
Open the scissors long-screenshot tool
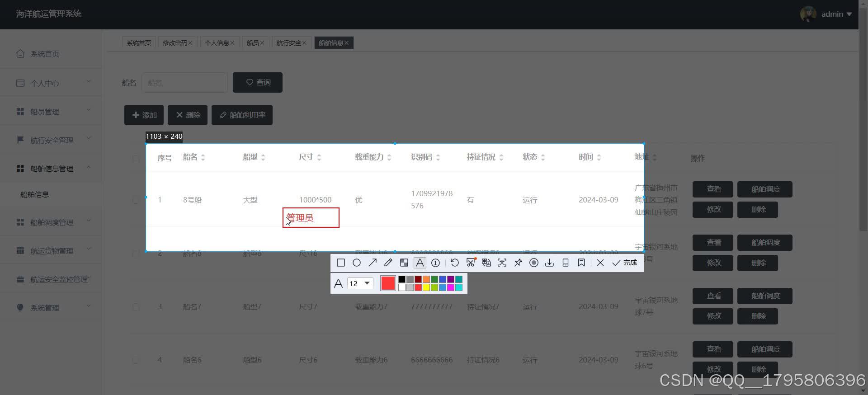pos(471,263)
